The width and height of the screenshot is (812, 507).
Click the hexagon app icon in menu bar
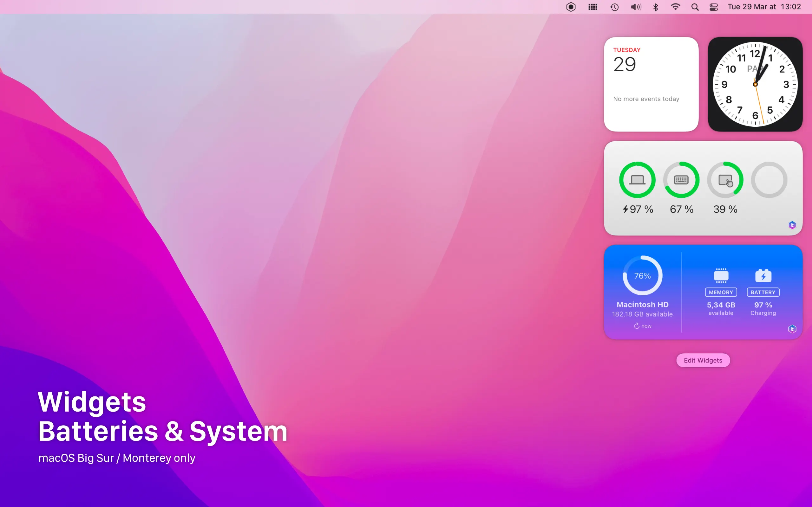click(571, 7)
